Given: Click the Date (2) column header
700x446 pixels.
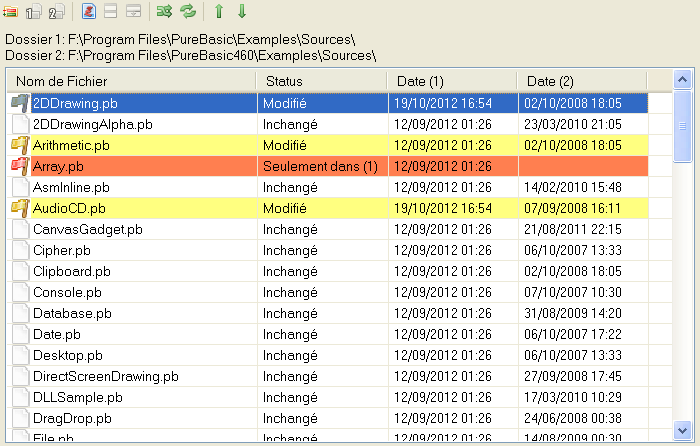Looking at the screenshot, I should pos(580,80).
